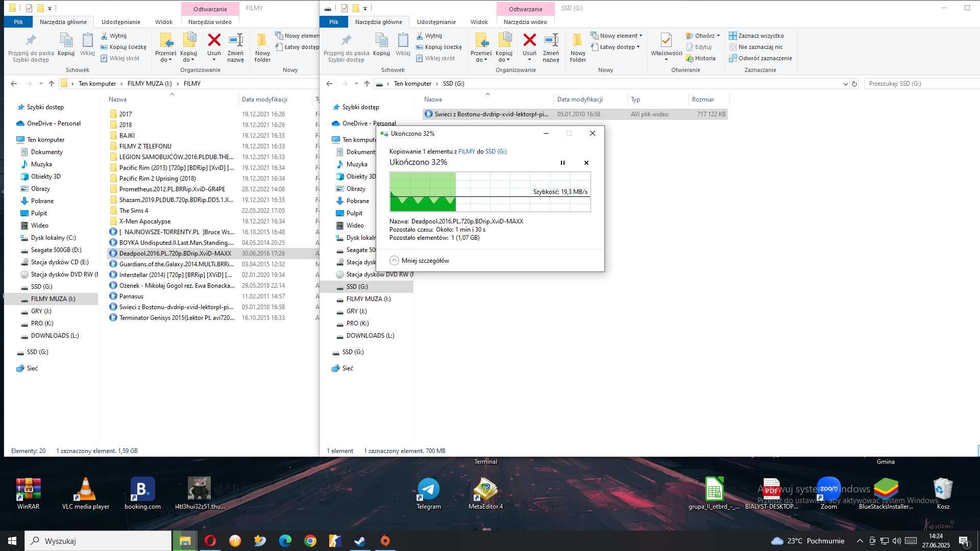Open Pobrane in FILMY window sidebar
The height and width of the screenshot is (551, 980).
(x=42, y=201)
